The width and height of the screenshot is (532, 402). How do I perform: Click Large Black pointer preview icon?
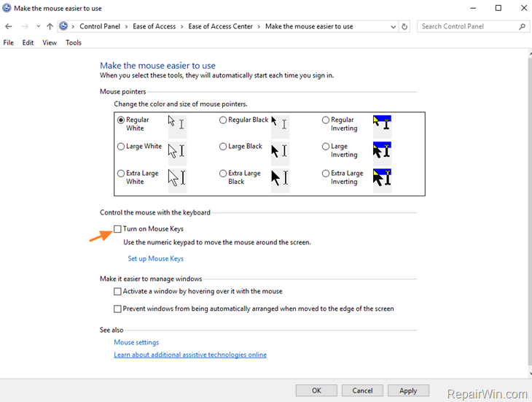tap(280, 153)
